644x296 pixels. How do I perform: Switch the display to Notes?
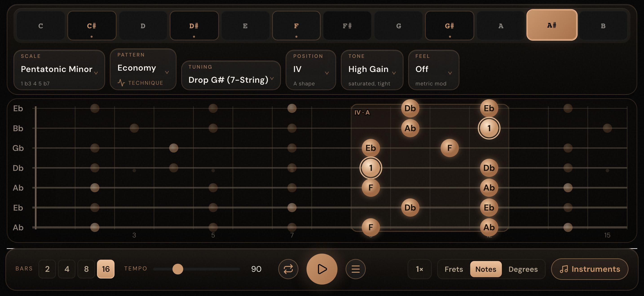[x=485, y=269]
